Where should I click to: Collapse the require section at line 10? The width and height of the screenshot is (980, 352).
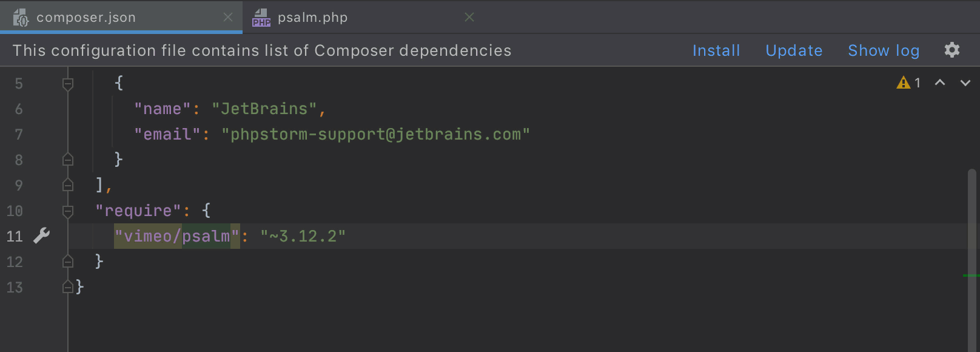pyautogui.click(x=68, y=211)
